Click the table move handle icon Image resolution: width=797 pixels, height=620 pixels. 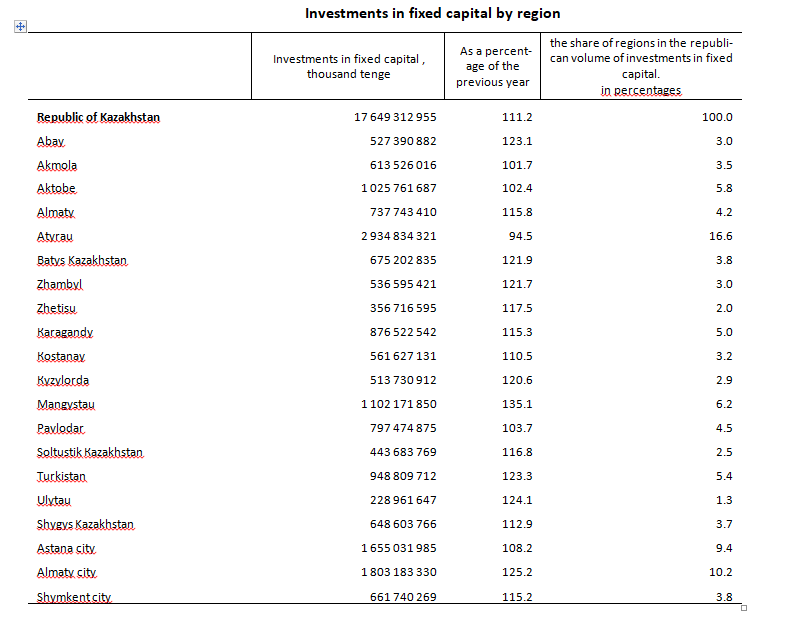pyautogui.click(x=20, y=26)
